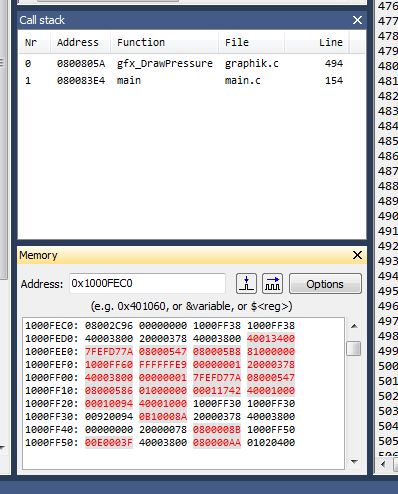This screenshot has width=398, height=494.
Task: Click the File column header
Action: [x=237, y=42]
